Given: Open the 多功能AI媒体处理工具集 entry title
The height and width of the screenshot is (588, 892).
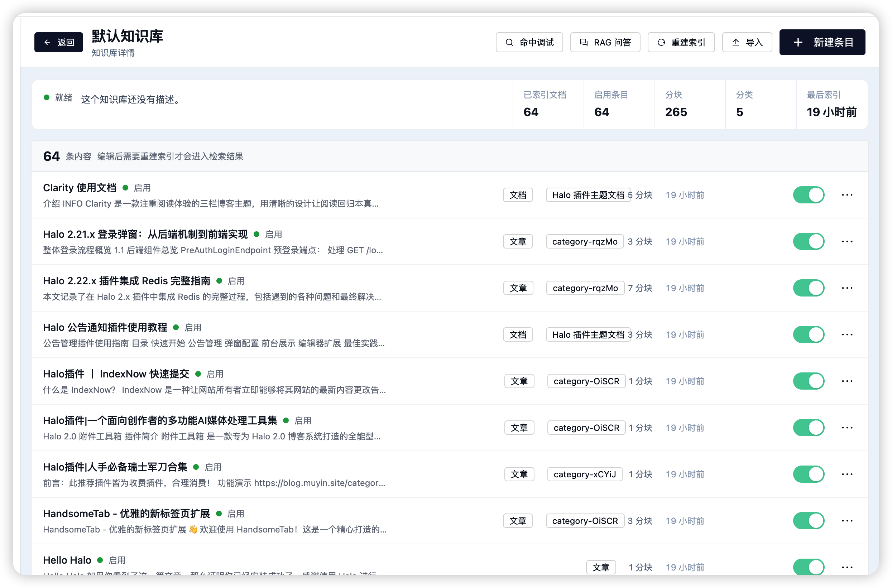Looking at the screenshot, I should click(x=160, y=420).
